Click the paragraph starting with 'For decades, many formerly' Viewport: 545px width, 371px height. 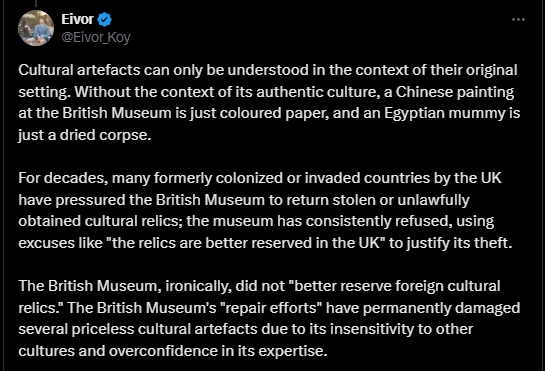coord(265,210)
